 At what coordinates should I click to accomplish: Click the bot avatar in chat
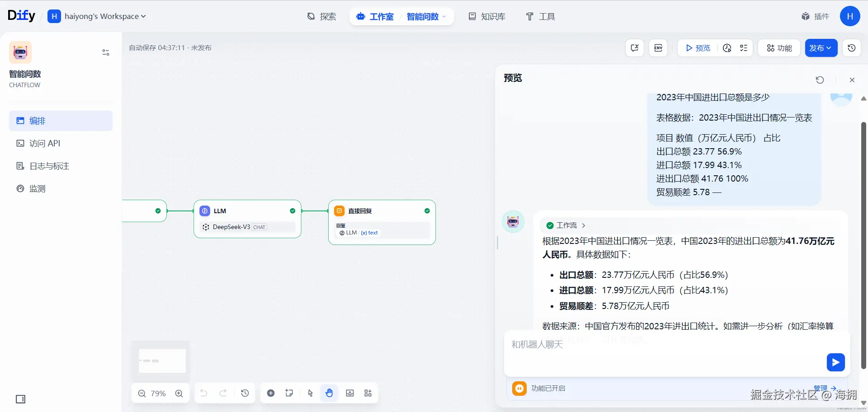click(x=513, y=221)
